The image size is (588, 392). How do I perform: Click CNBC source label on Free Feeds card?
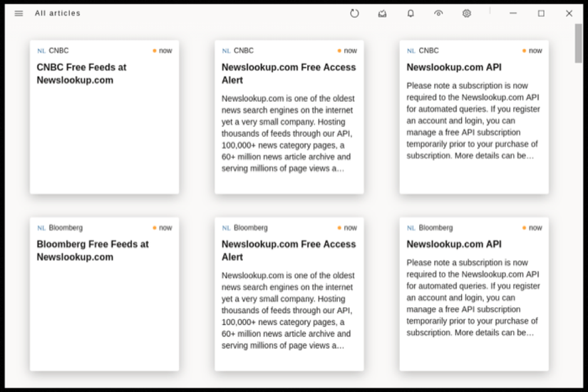coord(58,51)
